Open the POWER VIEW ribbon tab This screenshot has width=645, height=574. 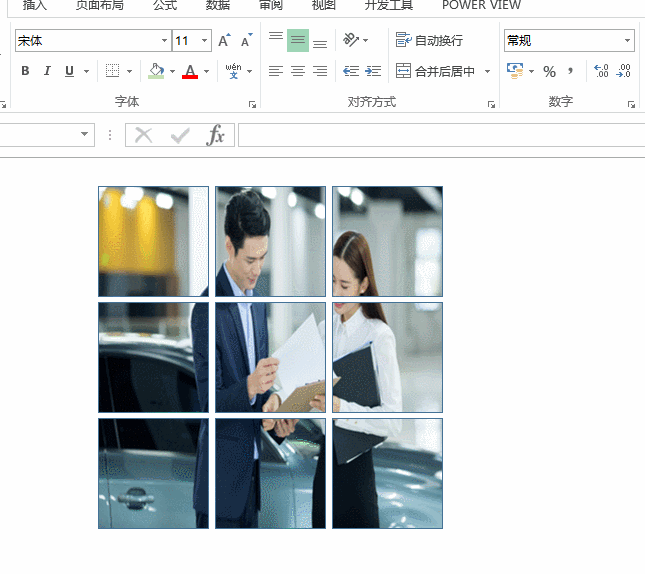coord(481,5)
